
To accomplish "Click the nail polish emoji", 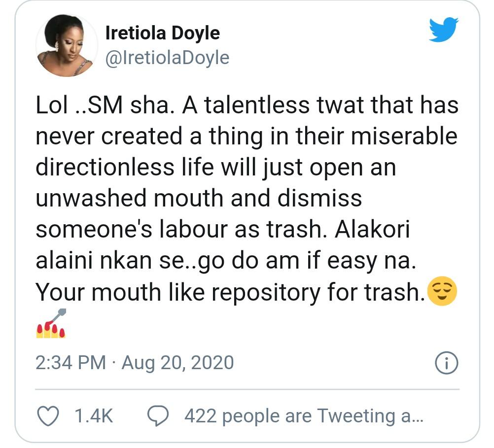I will (x=51, y=324).
